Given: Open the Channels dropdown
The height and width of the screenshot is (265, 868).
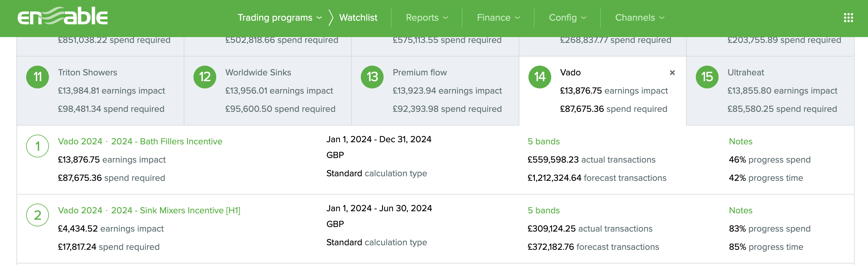Looking at the screenshot, I should pyautogui.click(x=640, y=18).
